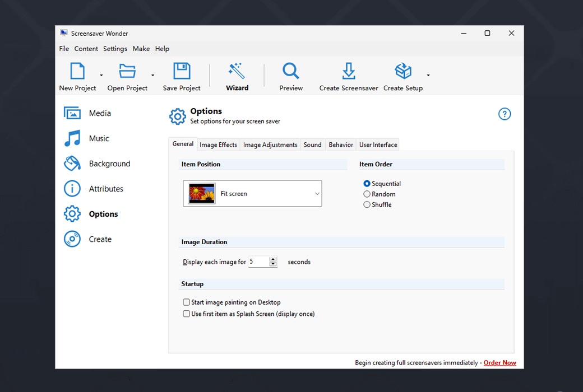Click the blue help question mark icon
Screen dimensions: 583x392
tap(505, 114)
